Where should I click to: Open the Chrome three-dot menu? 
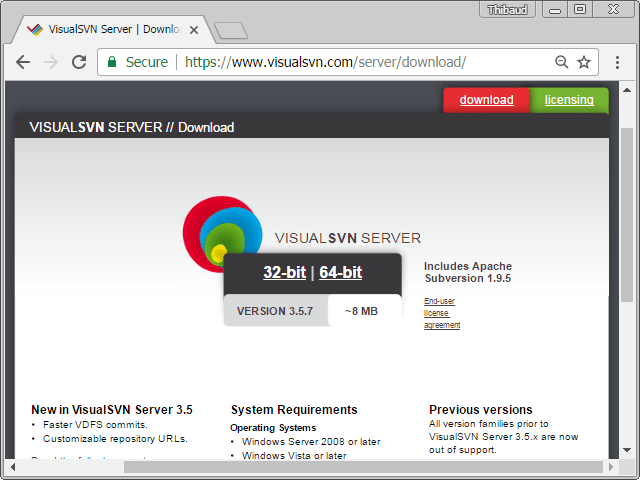[x=617, y=62]
